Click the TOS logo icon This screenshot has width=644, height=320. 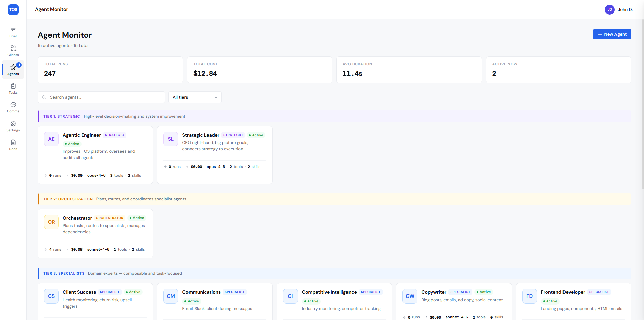(13, 9)
